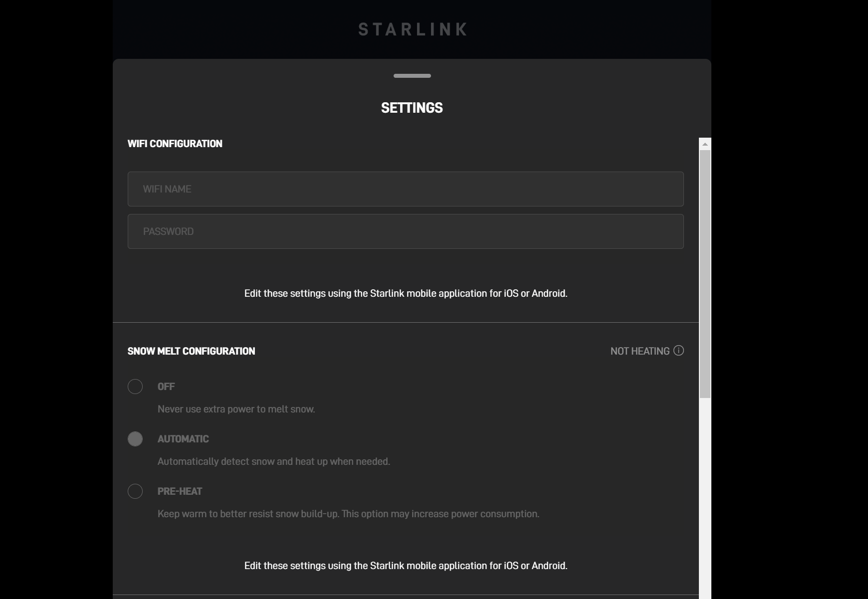Click the Pre-Heat radio circle icon
Viewport: 868px width, 599px height.
click(135, 492)
